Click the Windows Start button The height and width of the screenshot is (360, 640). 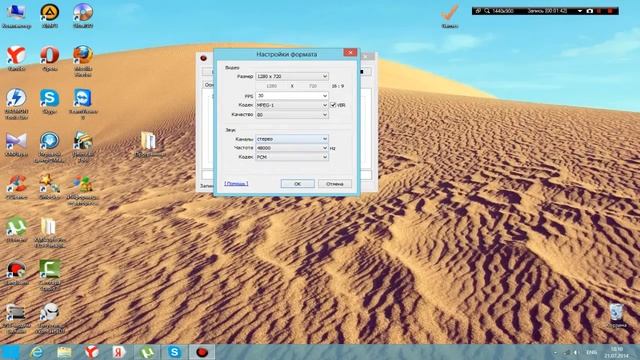(x=10, y=352)
